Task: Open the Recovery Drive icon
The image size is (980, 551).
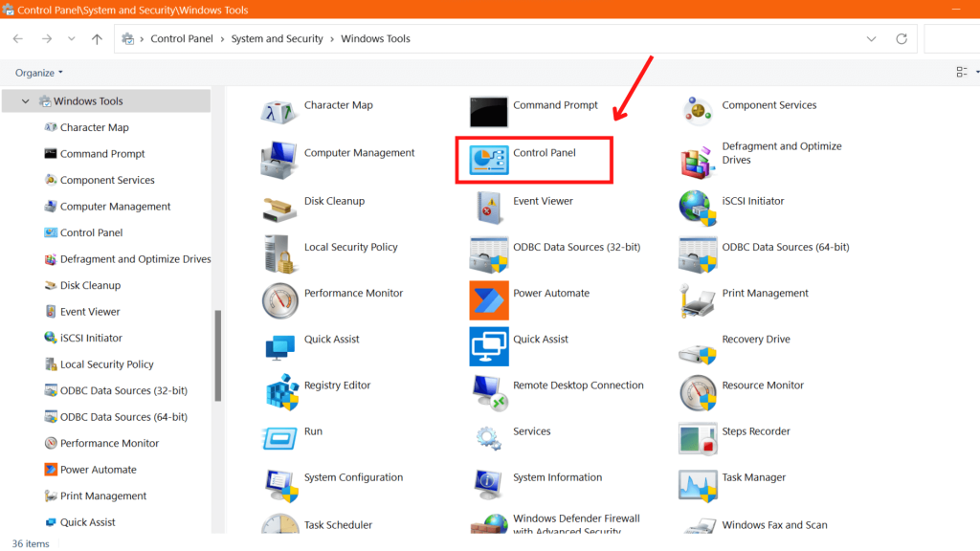Action: pyautogui.click(x=698, y=352)
